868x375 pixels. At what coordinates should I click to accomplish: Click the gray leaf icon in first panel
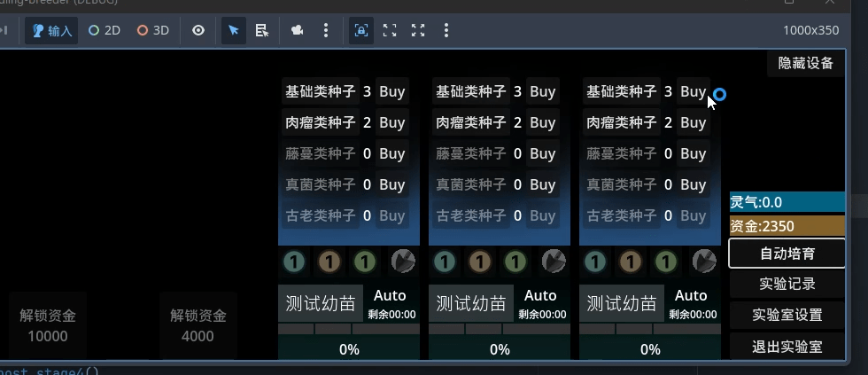click(x=403, y=261)
